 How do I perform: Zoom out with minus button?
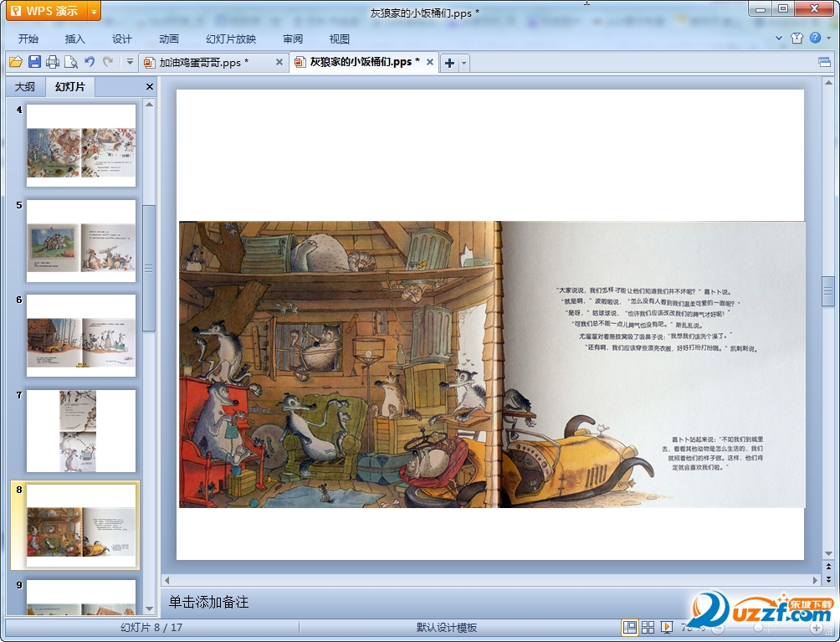[717, 628]
